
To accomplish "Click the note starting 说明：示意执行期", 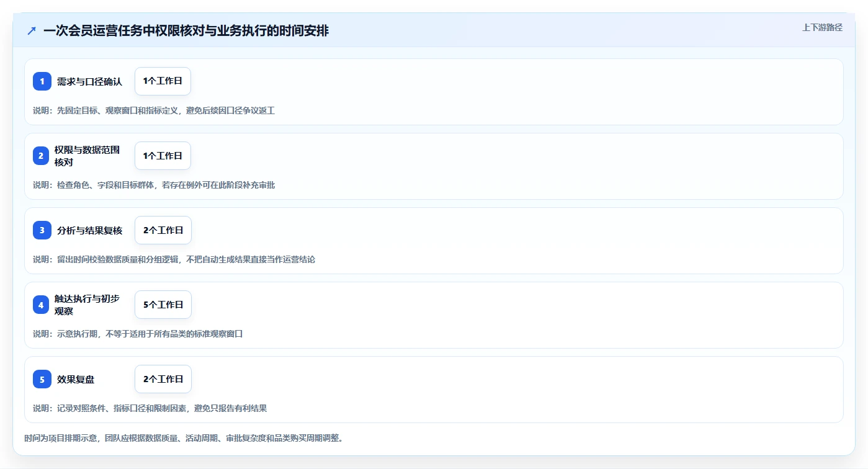I will [x=138, y=334].
